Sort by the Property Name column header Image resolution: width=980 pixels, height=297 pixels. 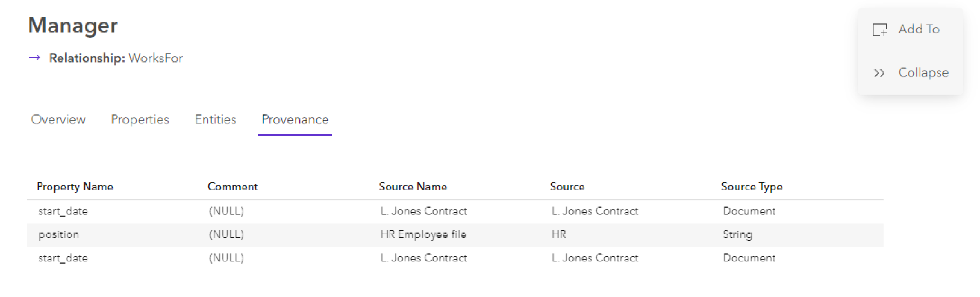tap(75, 186)
